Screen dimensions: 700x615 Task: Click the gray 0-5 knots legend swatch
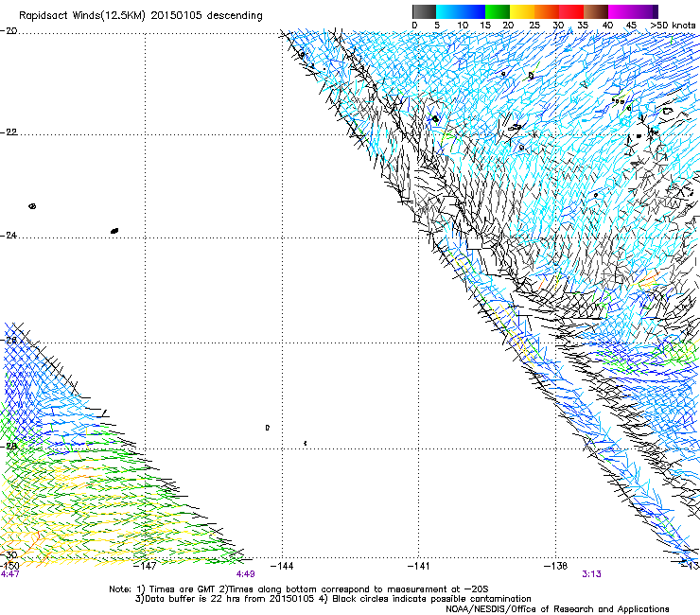tap(424, 11)
